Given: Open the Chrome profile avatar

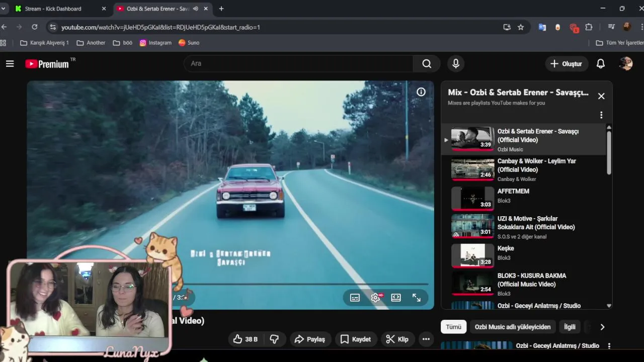Looking at the screenshot, I should point(627,27).
